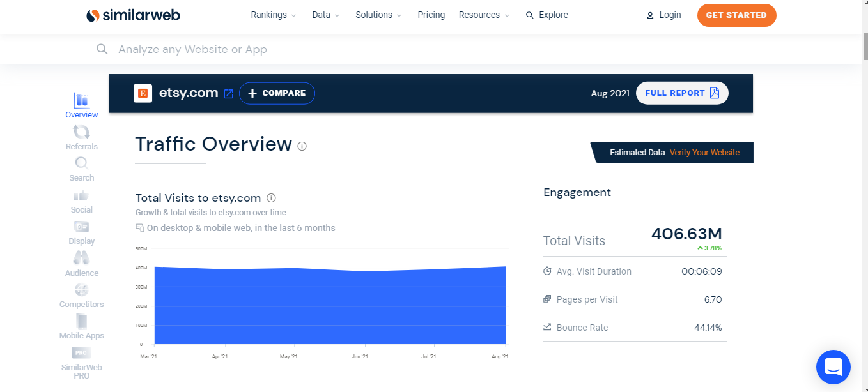Click the pages icon by Pages per Visit
The image size is (868, 392).
547,299
